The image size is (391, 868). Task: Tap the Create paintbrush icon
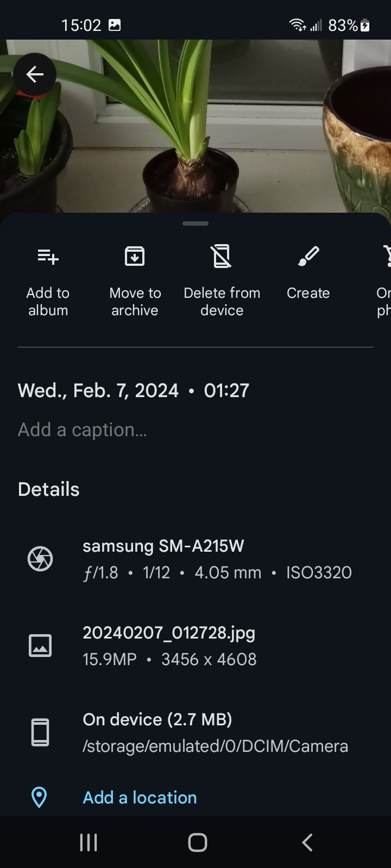(308, 256)
